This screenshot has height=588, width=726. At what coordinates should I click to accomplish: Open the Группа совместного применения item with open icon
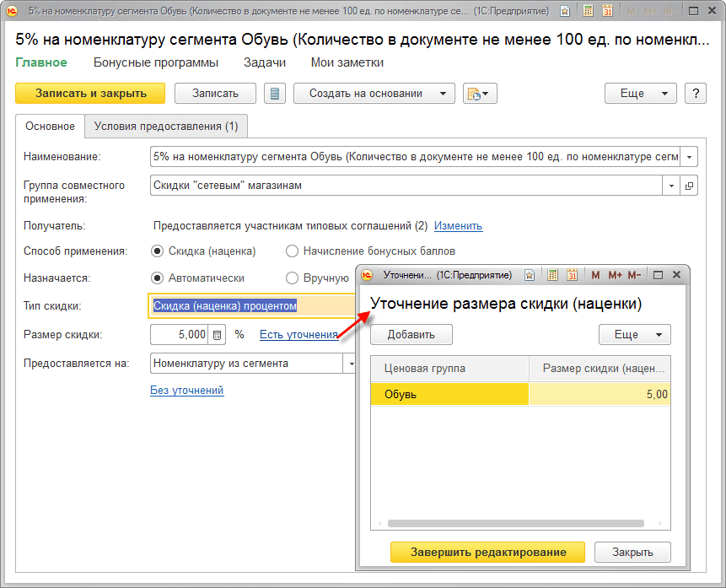pyautogui.click(x=689, y=186)
